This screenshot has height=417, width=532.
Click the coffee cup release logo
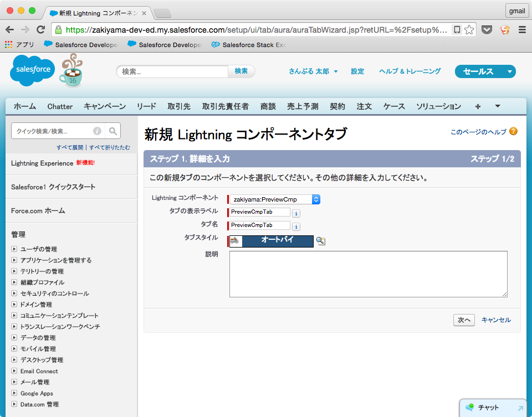tap(71, 70)
